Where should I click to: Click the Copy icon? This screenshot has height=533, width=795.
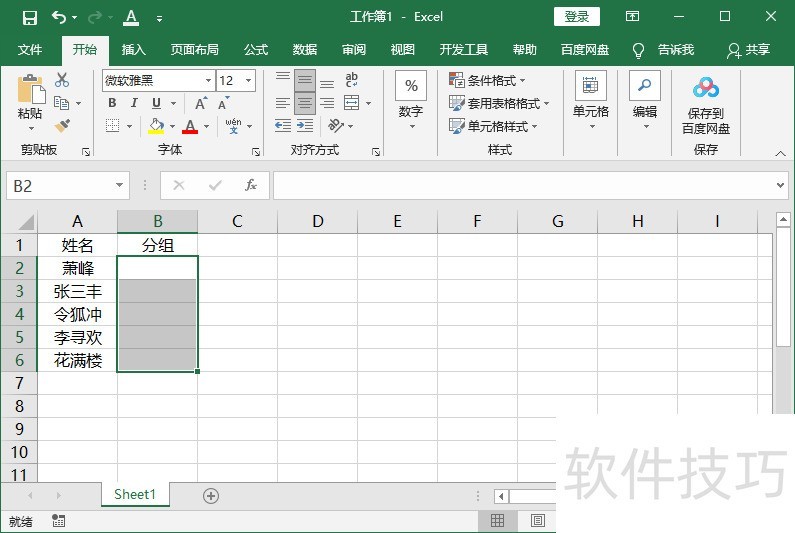click(61, 103)
